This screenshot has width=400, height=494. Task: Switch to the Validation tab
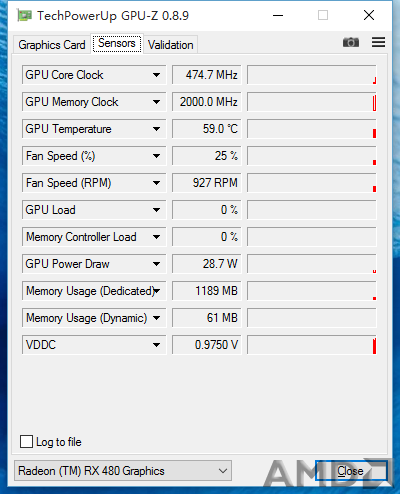tap(171, 45)
